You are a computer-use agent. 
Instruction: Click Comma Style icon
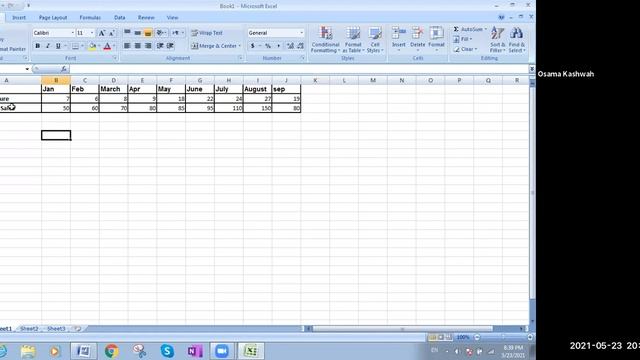pos(278,46)
